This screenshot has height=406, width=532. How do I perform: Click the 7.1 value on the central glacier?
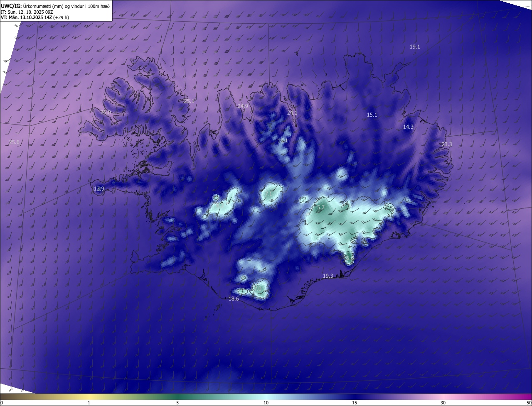[268, 193]
